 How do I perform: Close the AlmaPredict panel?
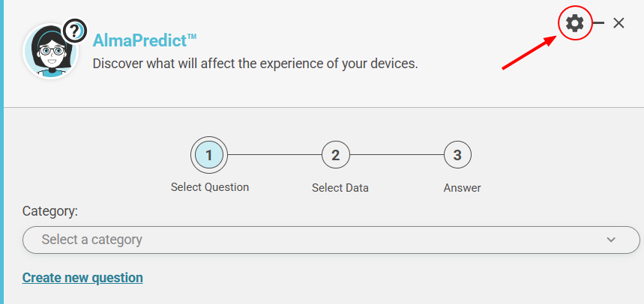tap(619, 23)
